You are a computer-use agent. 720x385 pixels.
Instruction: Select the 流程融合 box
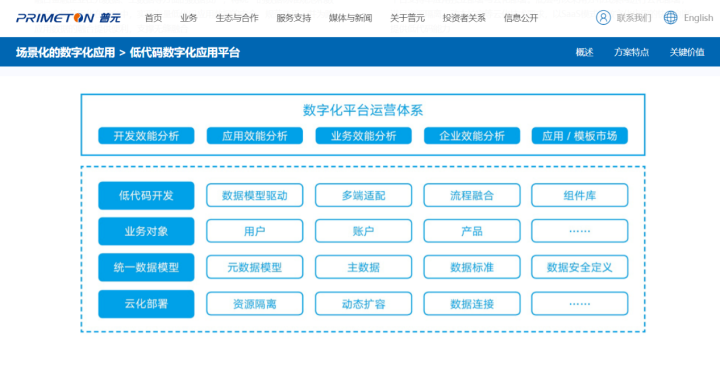[x=472, y=195]
